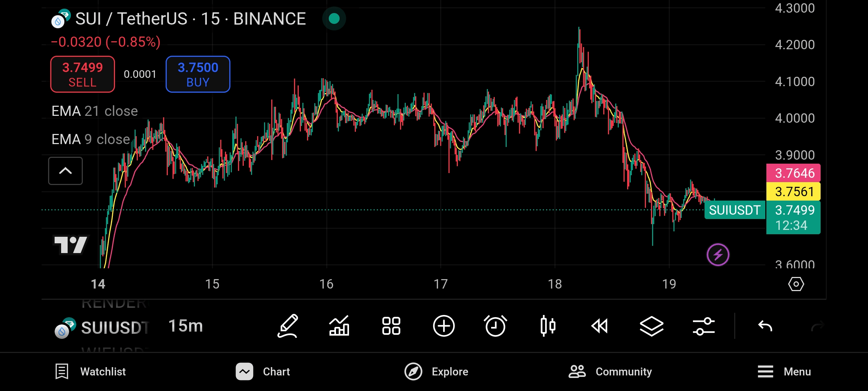Switch to the Chart tab

[263, 372]
